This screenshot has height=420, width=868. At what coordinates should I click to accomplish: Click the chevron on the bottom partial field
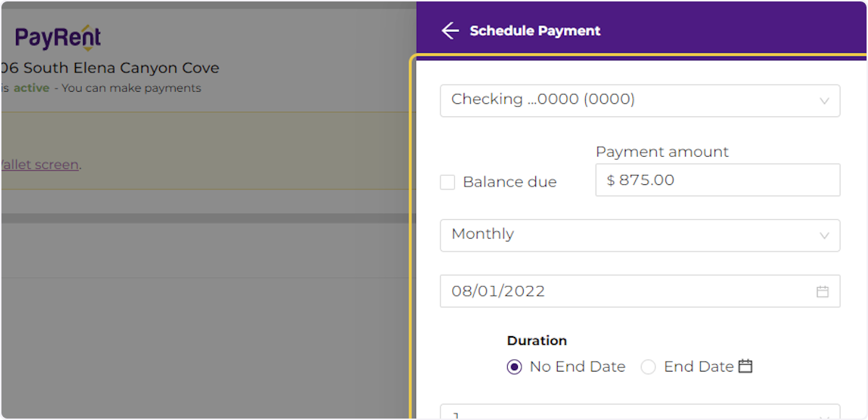(825, 416)
